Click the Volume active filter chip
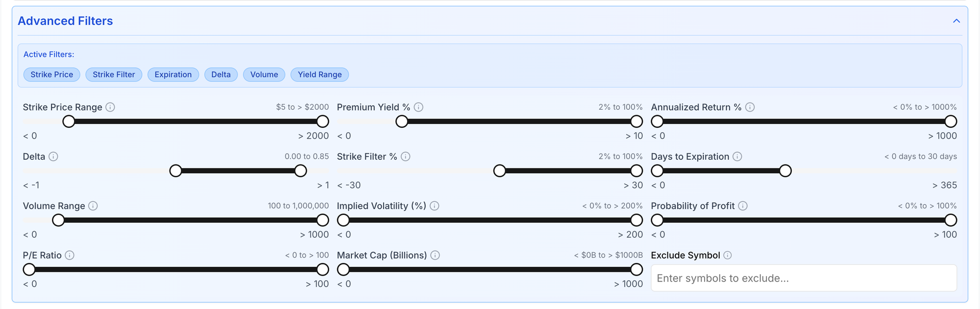 click(264, 74)
